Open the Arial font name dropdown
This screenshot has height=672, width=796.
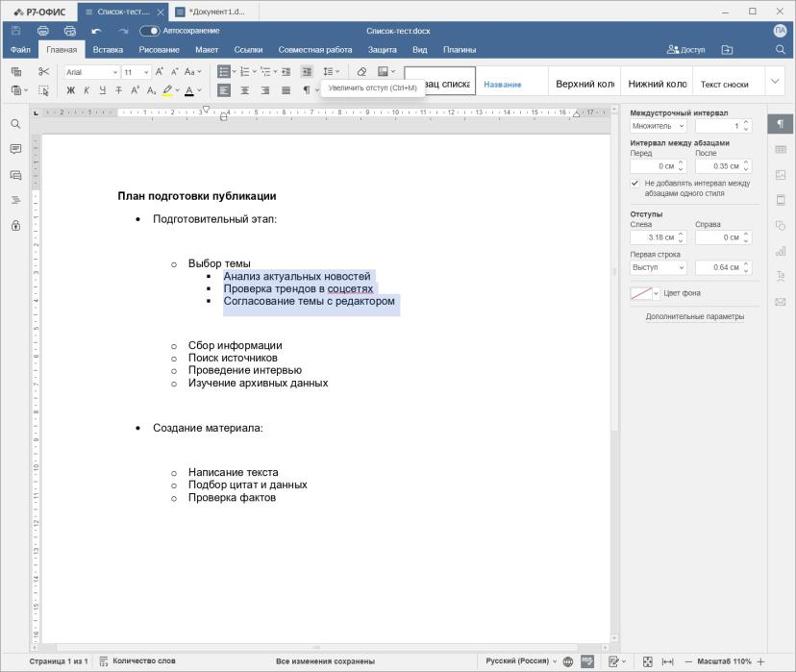click(x=92, y=72)
